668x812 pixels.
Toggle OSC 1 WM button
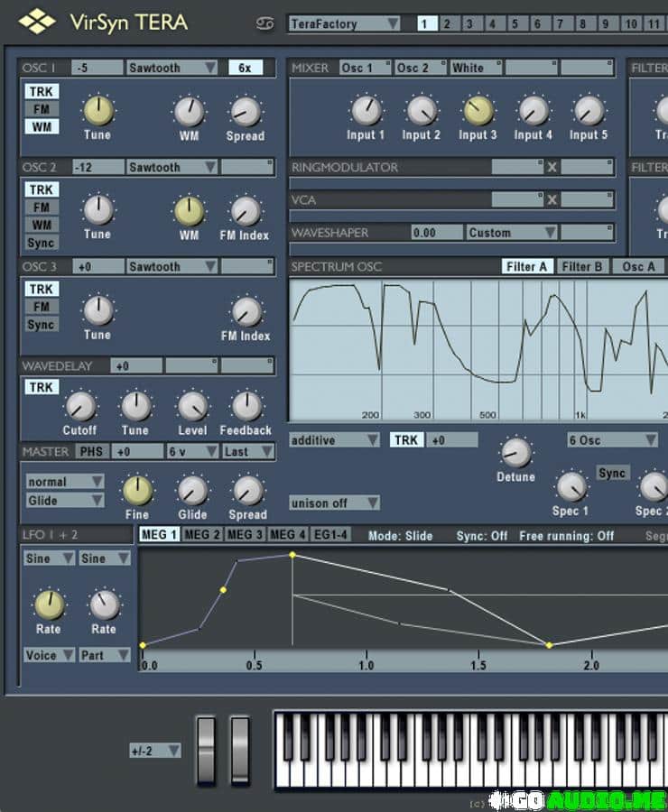tap(42, 127)
